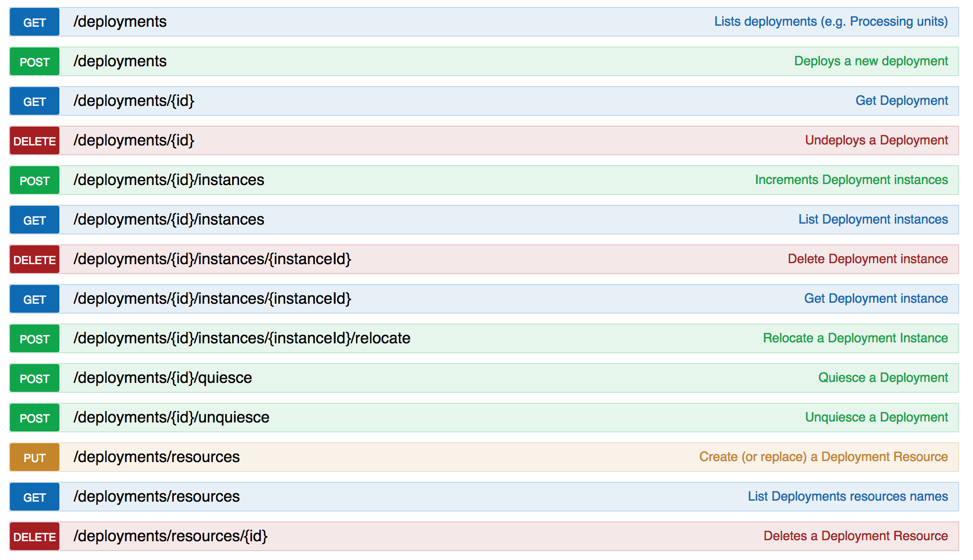
Task: Expand 'List Deployment instances' description
Action: [x=873, y=220]
